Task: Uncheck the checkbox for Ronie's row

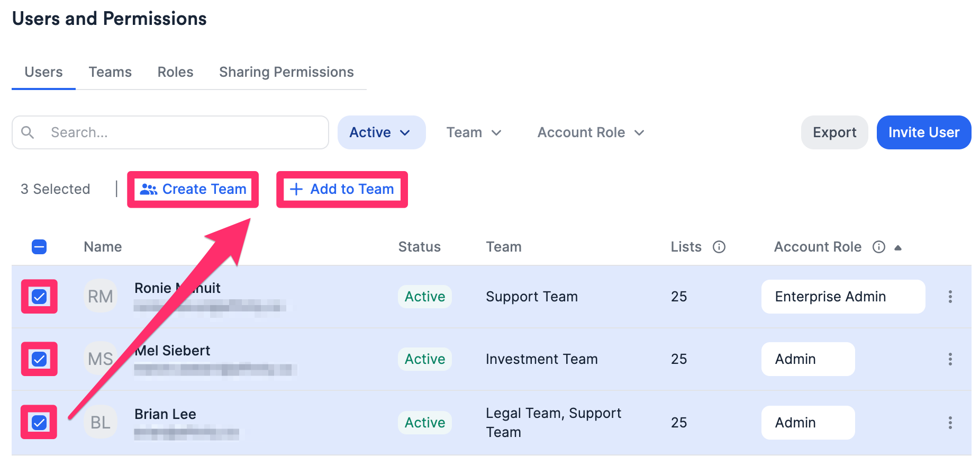Action: click(39, 297)
